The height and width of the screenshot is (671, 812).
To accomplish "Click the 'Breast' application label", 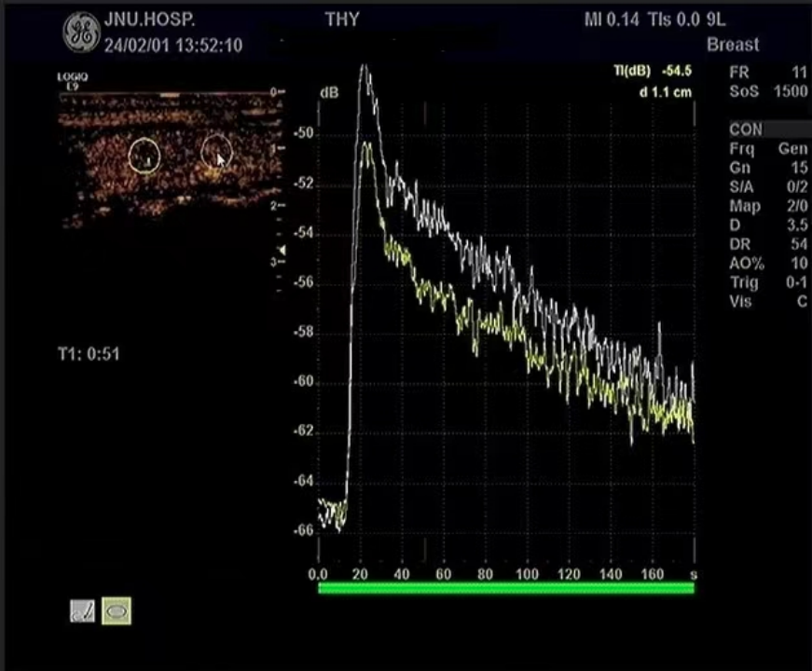I will coord(733,45).
